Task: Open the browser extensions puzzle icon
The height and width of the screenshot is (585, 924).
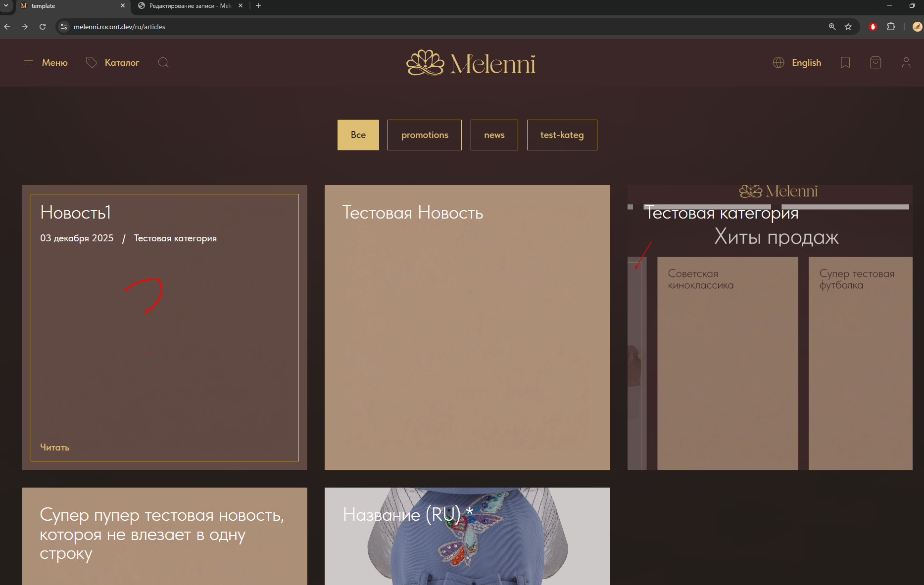Action: pyautogui.click(x=891, y=27)
